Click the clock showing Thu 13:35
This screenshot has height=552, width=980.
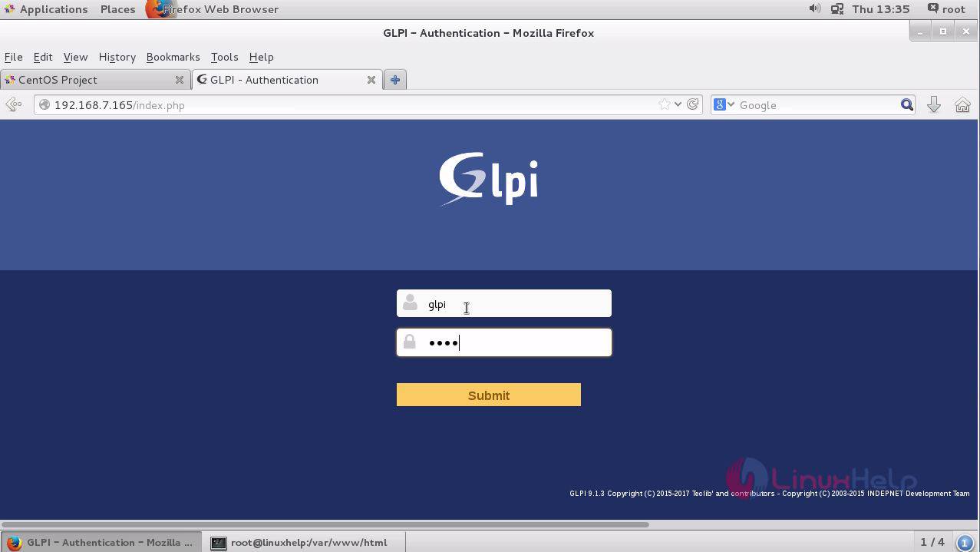(x=880, y=9)
